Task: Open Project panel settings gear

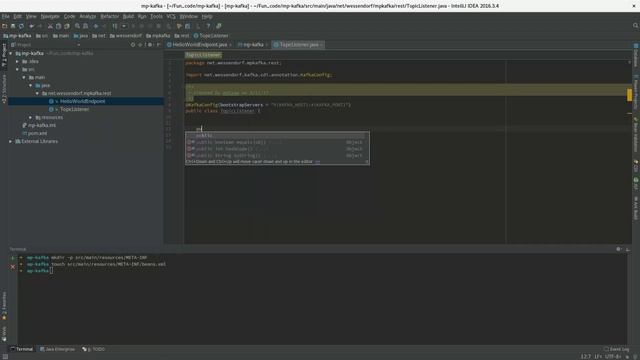Action: click(x=150, y=45)
